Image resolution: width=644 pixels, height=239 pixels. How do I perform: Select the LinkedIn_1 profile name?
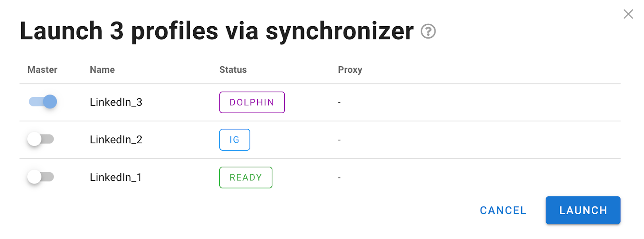point(116,178)
